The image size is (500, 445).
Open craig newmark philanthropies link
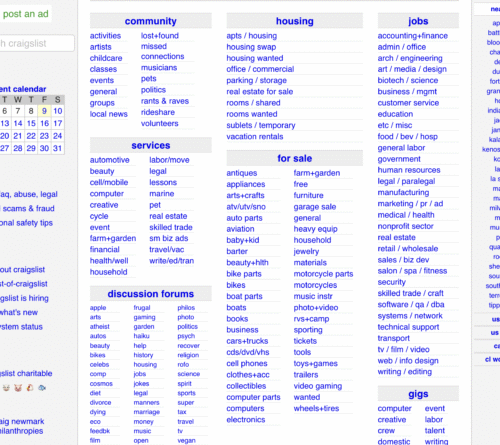22,426
